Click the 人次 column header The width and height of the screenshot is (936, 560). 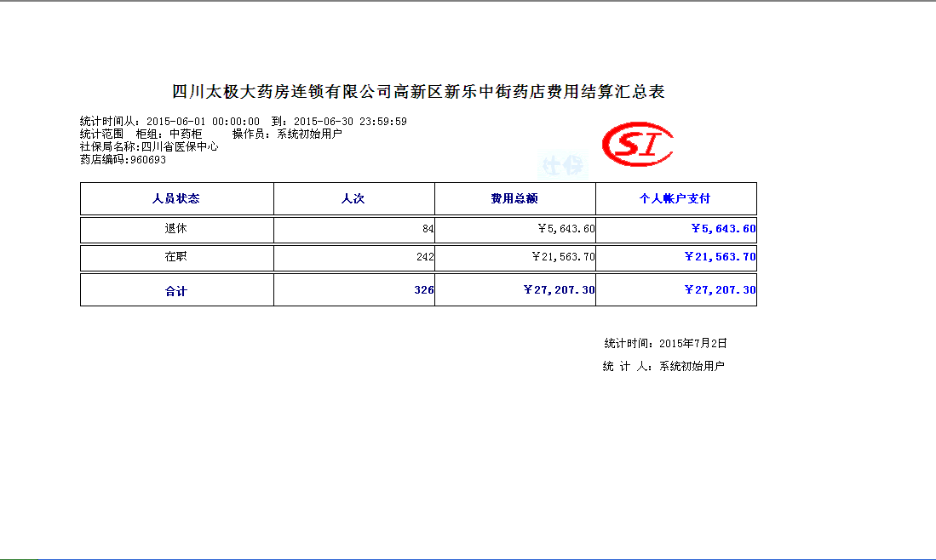coord(353,198)
